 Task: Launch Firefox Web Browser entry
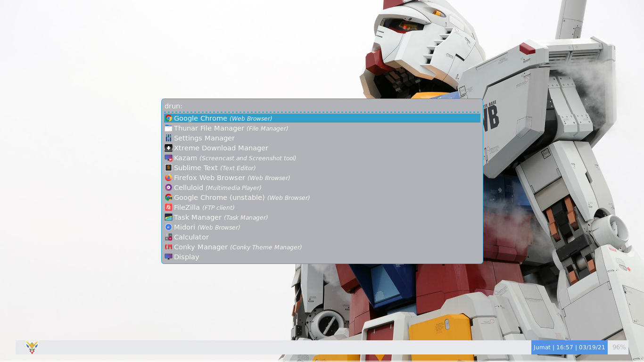(322, 178)
